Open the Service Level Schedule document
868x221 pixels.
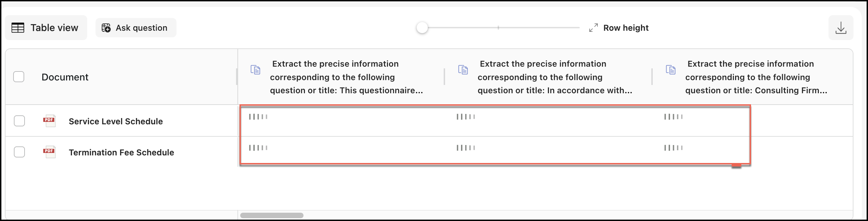pos(116,122)
